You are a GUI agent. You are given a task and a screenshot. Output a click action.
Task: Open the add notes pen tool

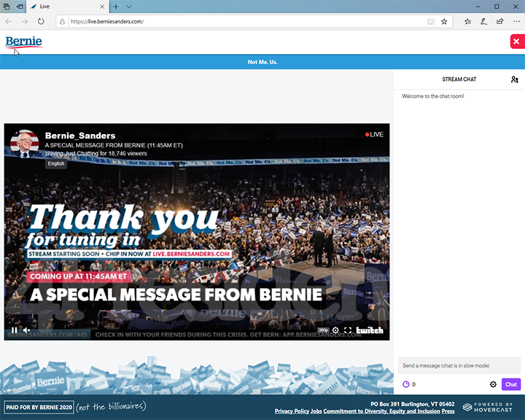(484, 21)
